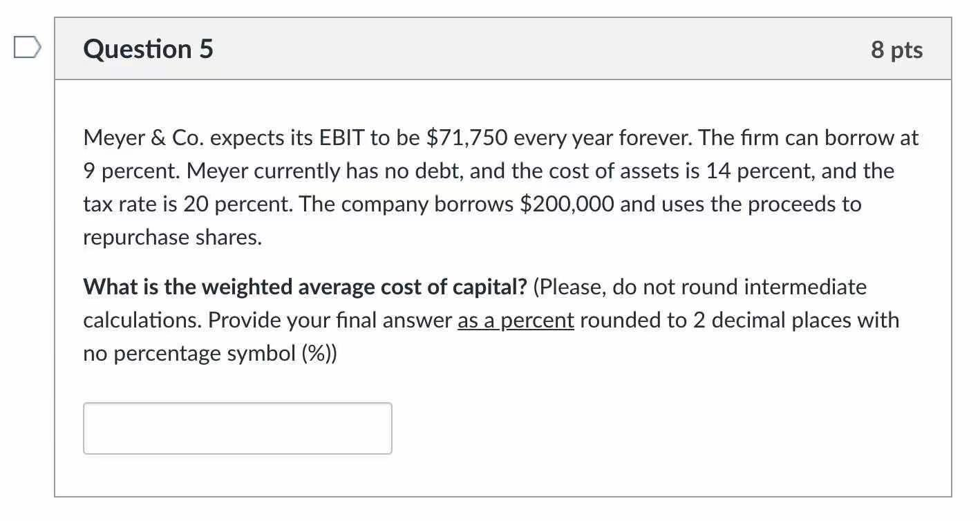
Task: Click the underlined text as a percent
Action: click(515, 320)
